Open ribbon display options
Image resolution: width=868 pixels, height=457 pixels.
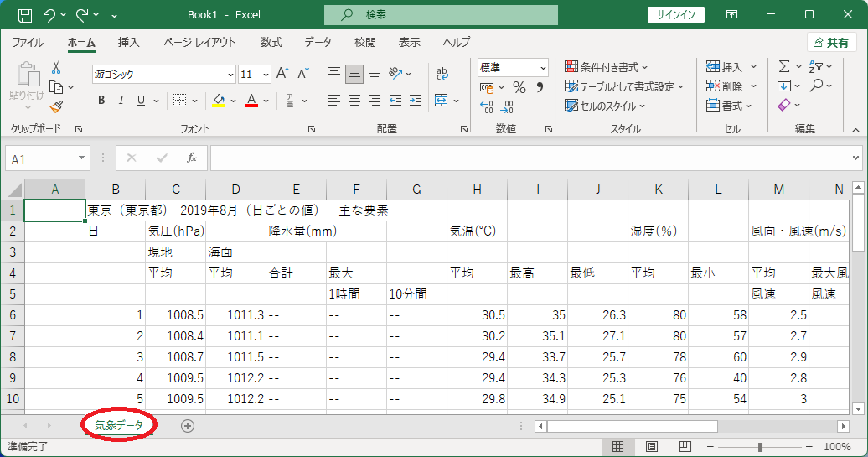click(731, 15)
